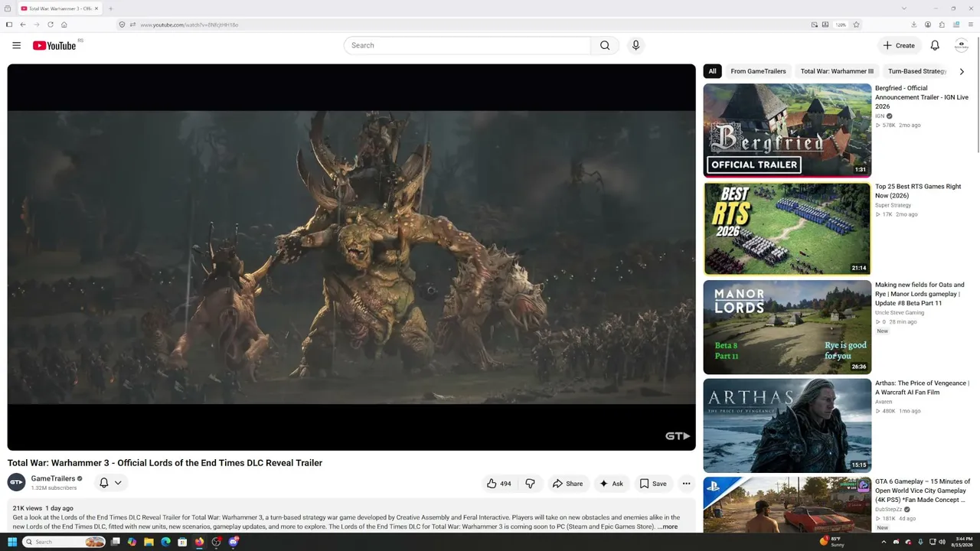Share this video

click(x=567, y=484)
